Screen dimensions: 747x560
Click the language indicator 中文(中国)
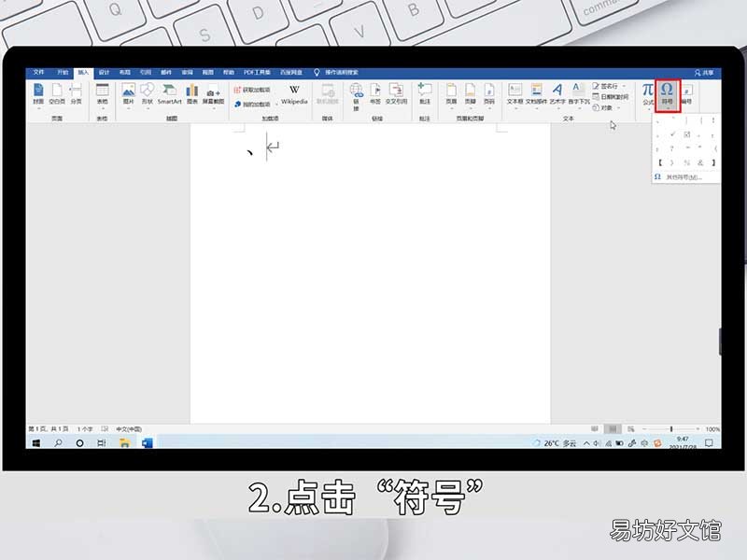point(129,429)
